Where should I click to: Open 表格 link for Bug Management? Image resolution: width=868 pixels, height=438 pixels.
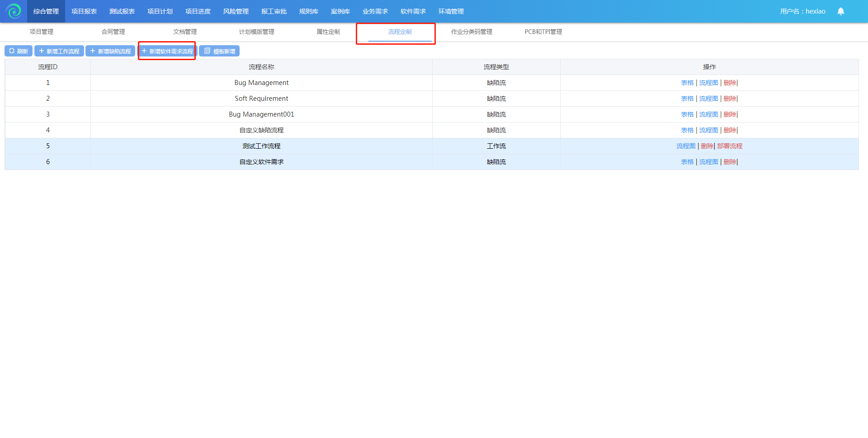click(x=687, y=83)
